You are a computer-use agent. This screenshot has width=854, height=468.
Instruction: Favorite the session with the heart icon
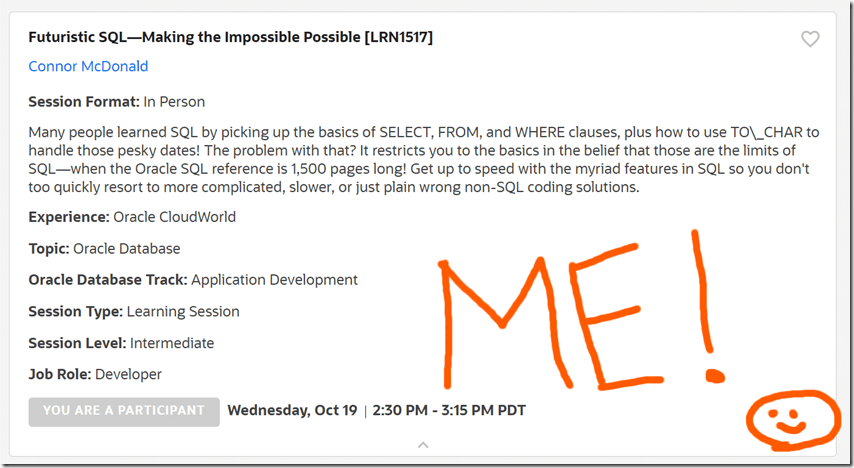(810, 39)
